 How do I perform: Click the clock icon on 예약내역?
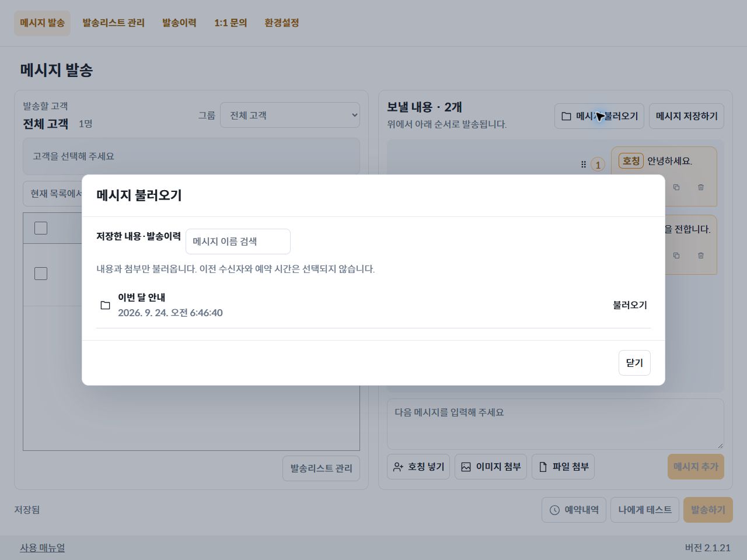(554, 510)
